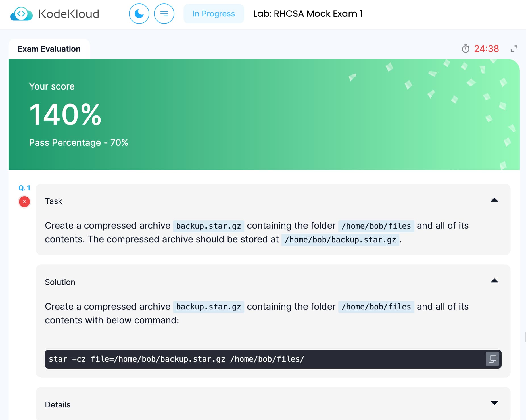
Task: Collapse the Task section arrow
Action: 494,200
